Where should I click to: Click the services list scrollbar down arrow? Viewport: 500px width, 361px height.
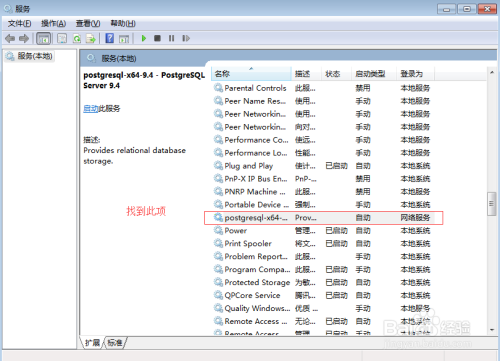[492, 330]
